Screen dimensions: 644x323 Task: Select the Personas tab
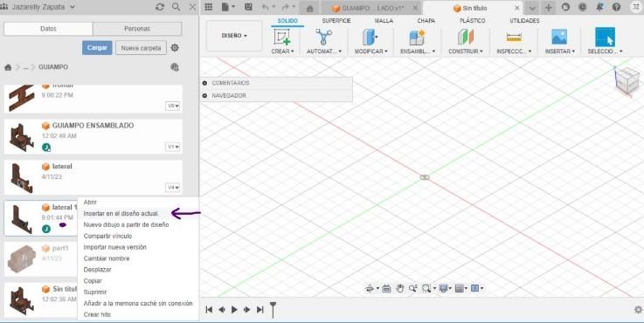(137, 29)
